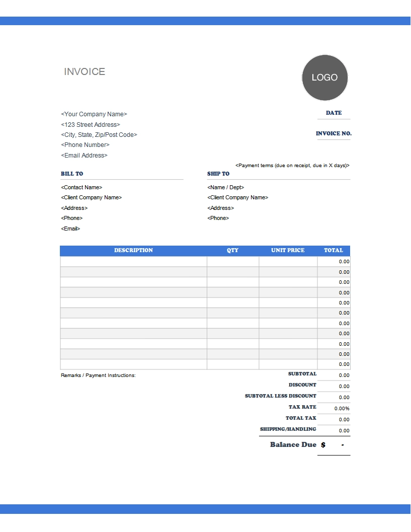Viewport: 411px width, 532px height.
Task: Select the INVOICE title text
Action: point(84,71)
